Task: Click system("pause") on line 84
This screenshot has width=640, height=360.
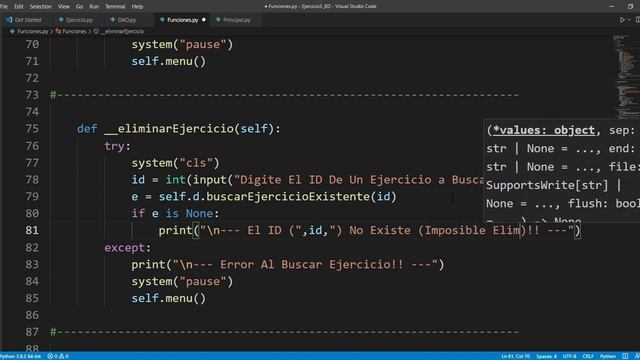Action: [x=182, y=282]
